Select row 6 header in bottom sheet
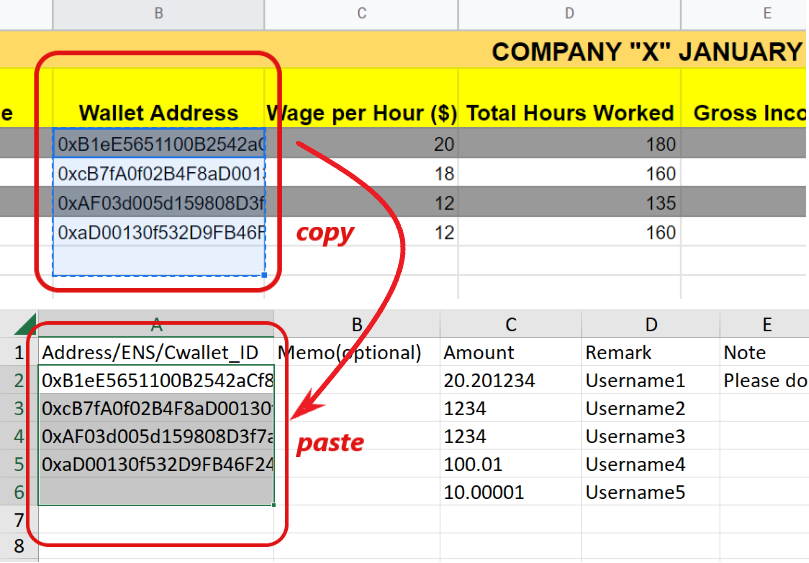Viewport: 809px width, 563px height. pos(19,492)
